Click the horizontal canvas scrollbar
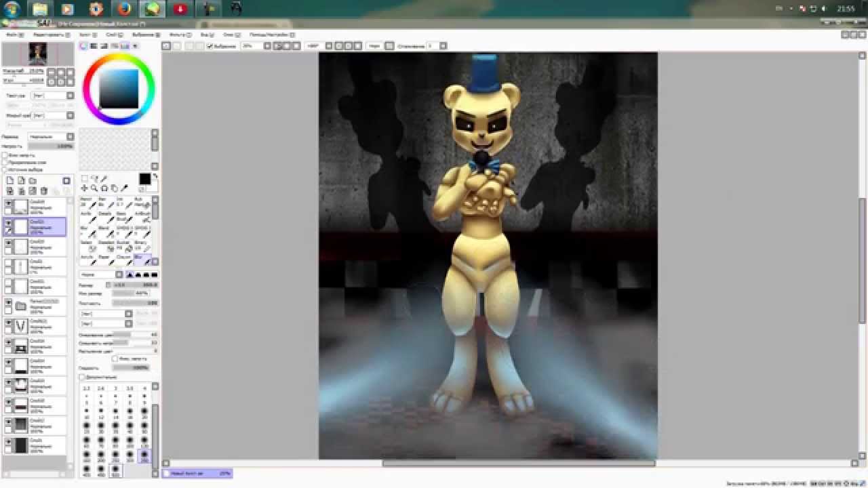 click(x=519, y=464)
